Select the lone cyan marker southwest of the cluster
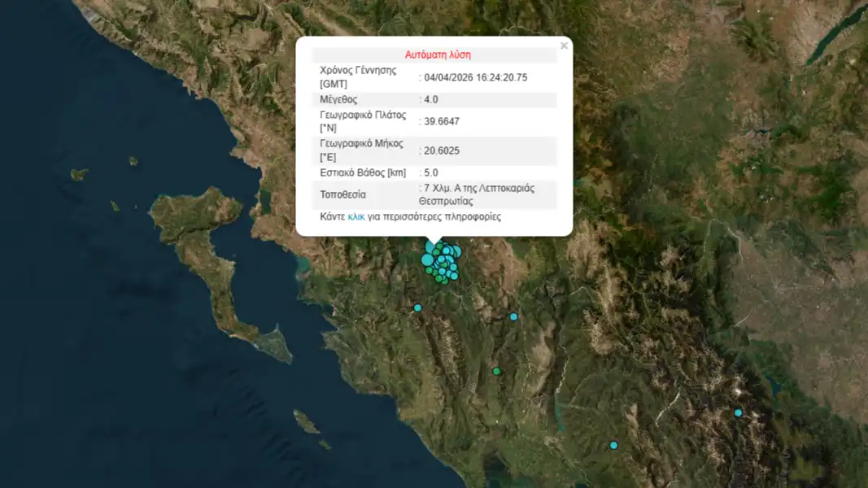 (417, 308)
